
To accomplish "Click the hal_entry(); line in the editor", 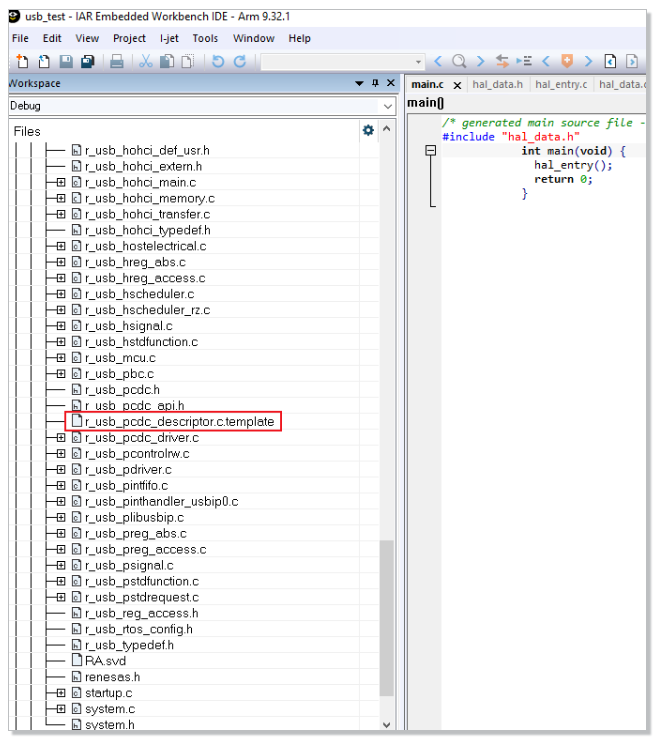I will [573, 165].
